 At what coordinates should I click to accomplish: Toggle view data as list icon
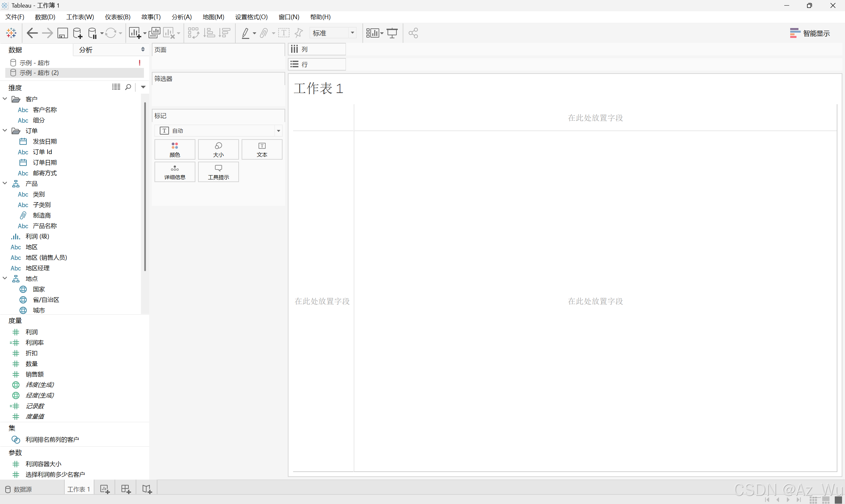point(116,87)
